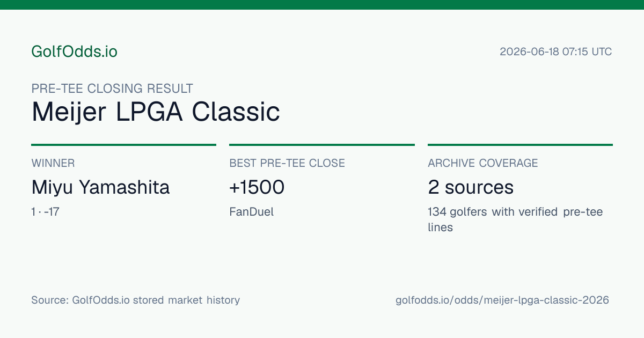
Task: Click the 2026-06-18 07:15 UTC timestamp
Action: click(x=555, y=52)
